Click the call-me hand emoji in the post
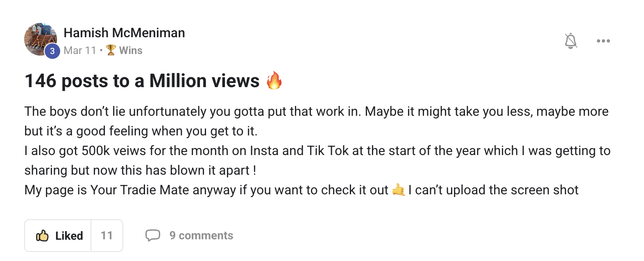Viewport: 644px width, 261px height. click(399, 190)
